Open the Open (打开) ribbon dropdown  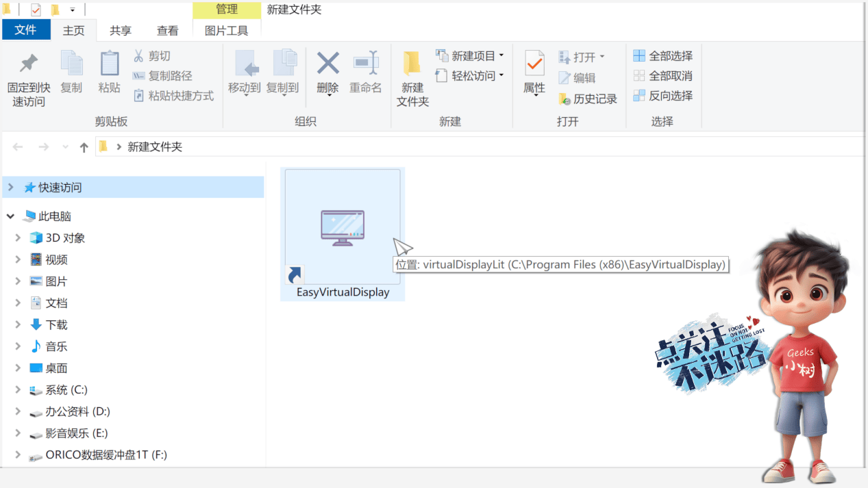[582, 57]
